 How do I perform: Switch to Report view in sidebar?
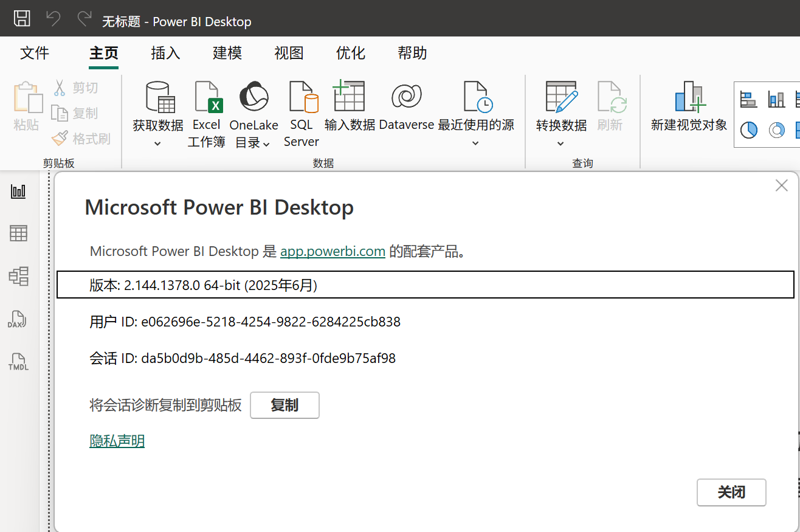click(19, 192)
